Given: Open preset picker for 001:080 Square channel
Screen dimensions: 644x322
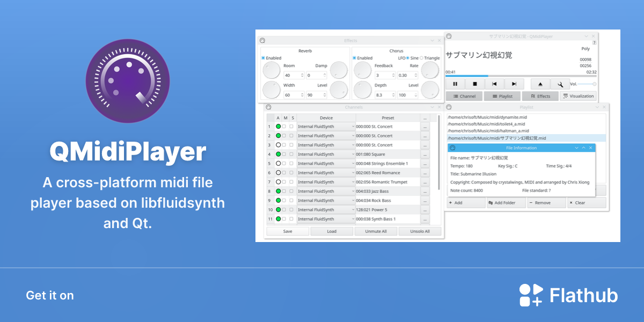Looking at the screenshot, I should click(x=425, y=155).
